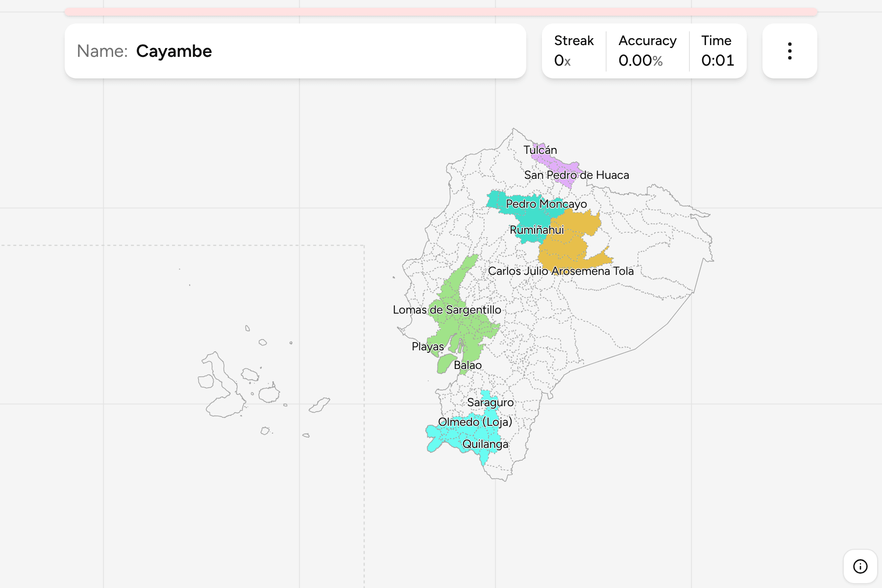Select the Rumiñahui label on map

coord(537,230)
